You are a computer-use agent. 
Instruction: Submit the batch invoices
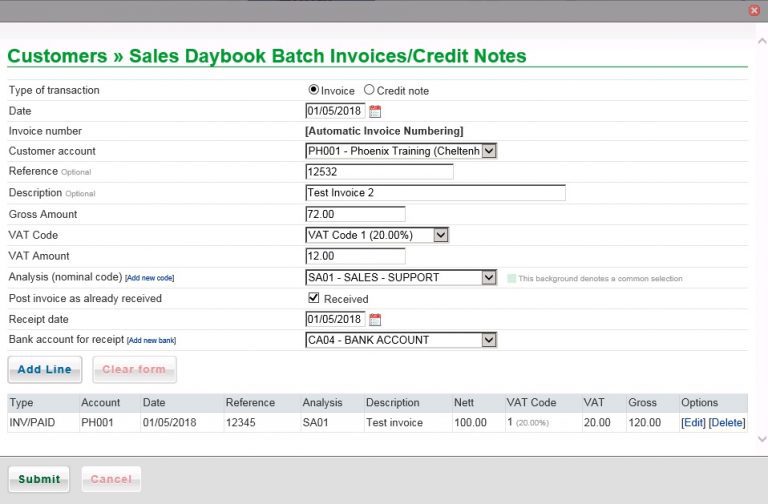point(39,479)
